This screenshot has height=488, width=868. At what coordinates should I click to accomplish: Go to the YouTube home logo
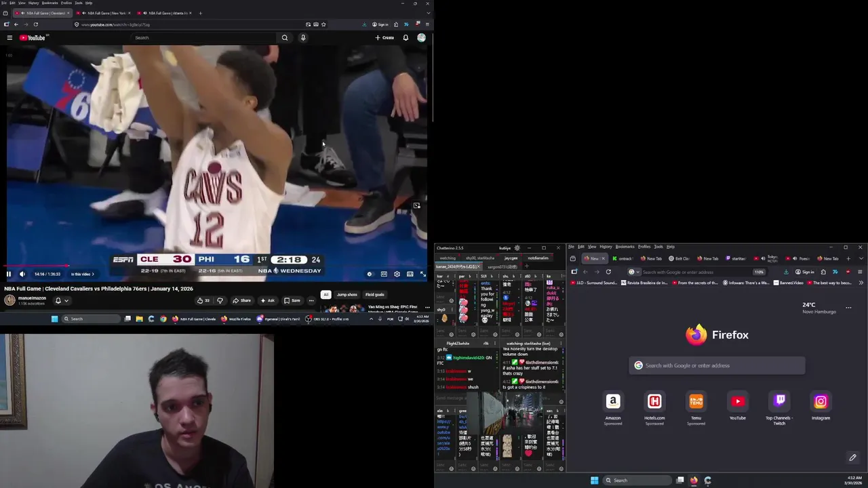(x=32, y=37)
